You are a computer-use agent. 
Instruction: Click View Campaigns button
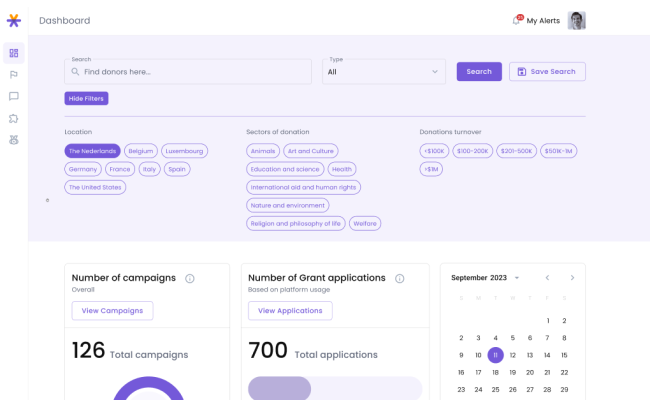click(112, 310)
